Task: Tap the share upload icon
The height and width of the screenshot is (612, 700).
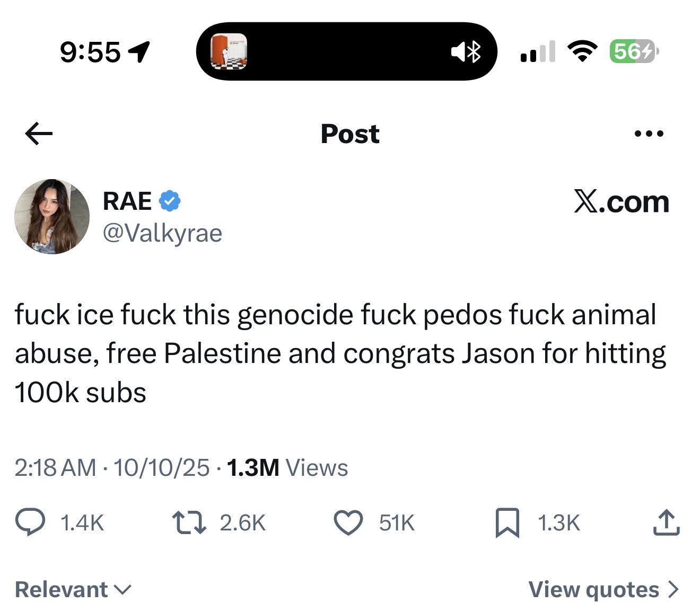Action: [x=666, y=522]
